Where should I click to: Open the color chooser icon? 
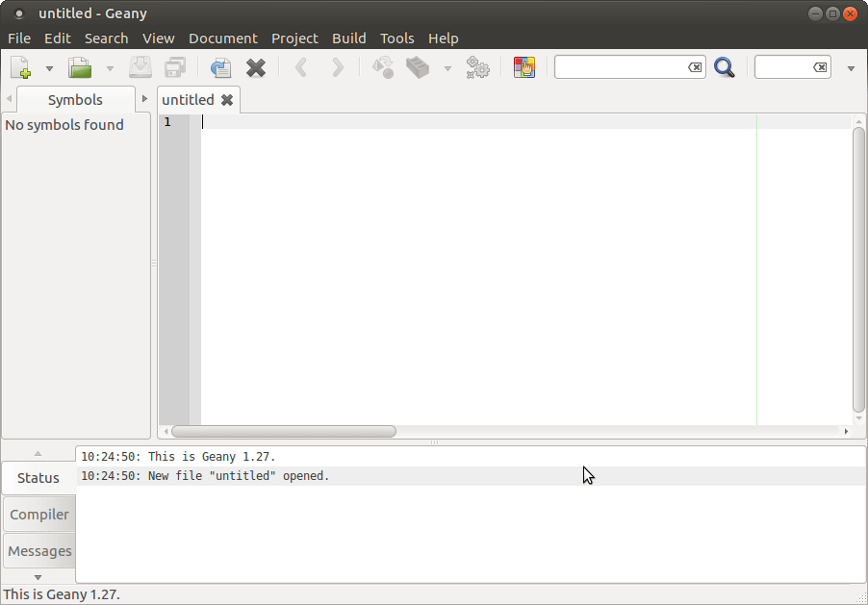tap(523, 68)
